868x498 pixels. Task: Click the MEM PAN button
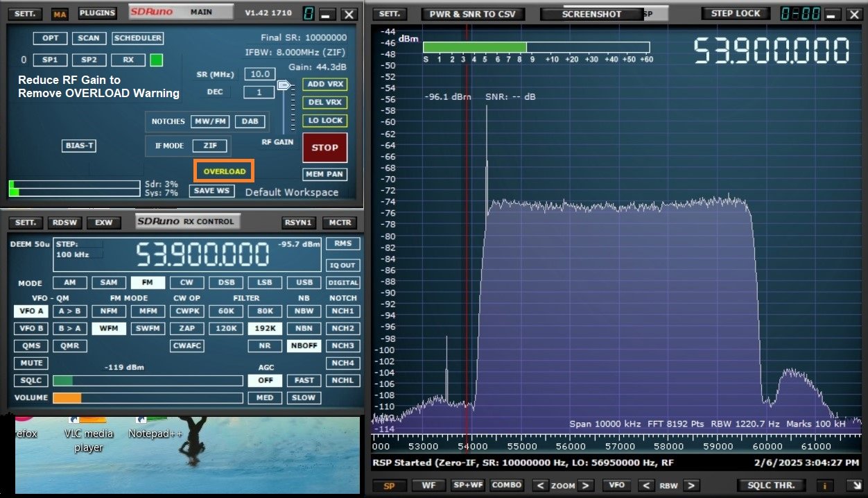[324, 174]
